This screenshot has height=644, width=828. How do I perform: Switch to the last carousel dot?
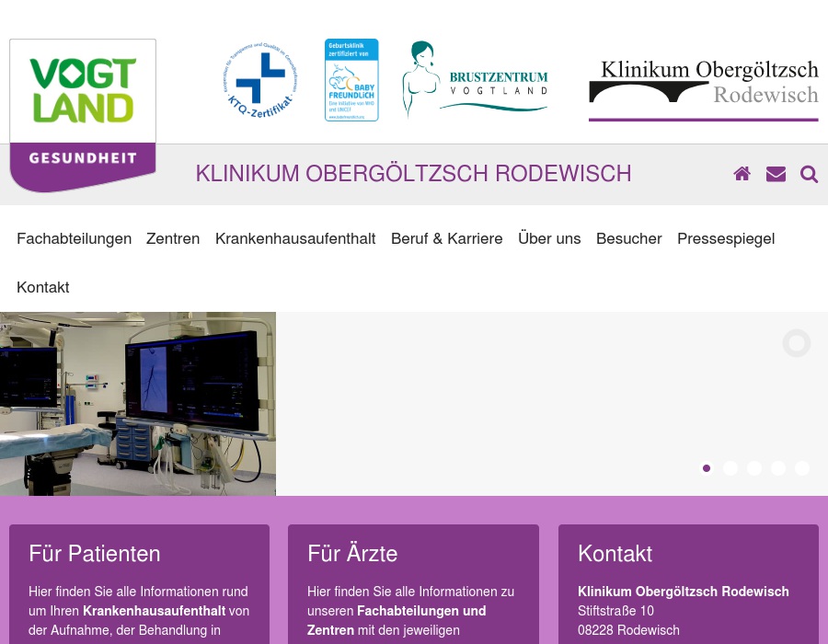click(x=802, y=468)
